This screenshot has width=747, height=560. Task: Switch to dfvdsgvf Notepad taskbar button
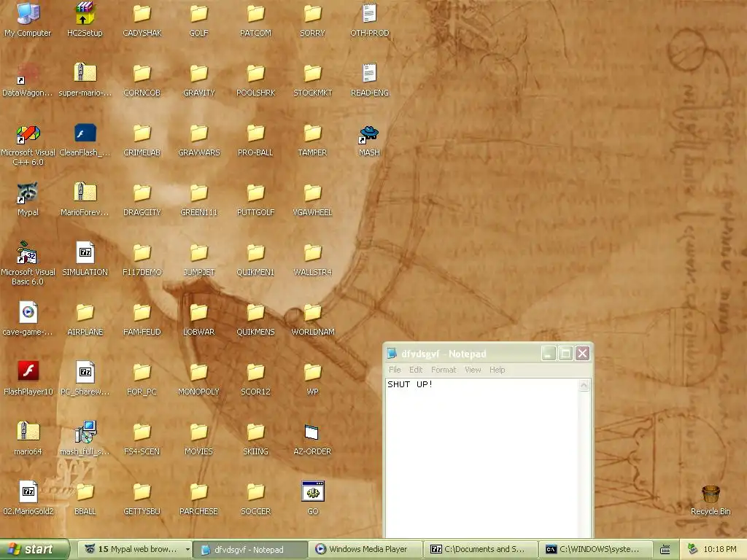point(249,550)
